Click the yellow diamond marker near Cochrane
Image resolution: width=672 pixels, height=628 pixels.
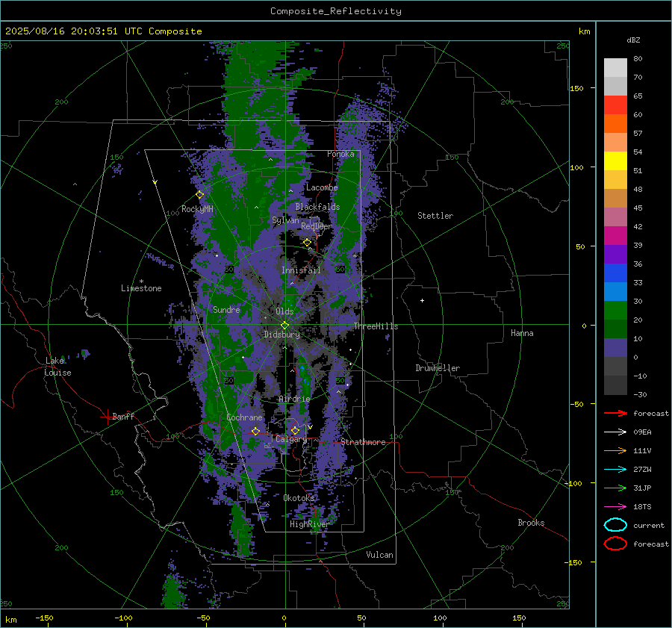coord(255,431)
